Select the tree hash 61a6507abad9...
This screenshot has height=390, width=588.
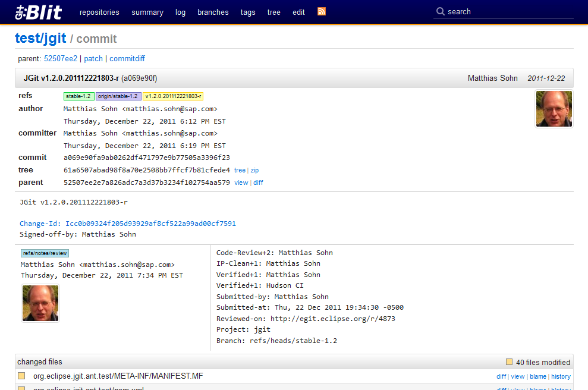(x=147, y=170)
